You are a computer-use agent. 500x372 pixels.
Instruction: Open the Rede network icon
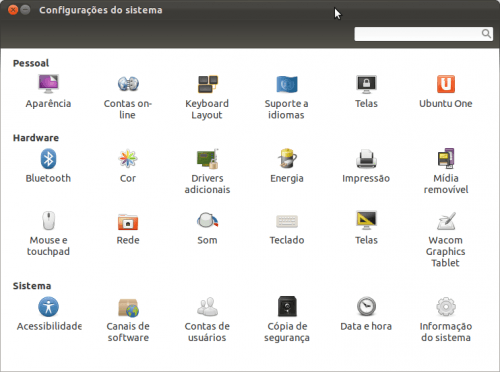[128, 222]
